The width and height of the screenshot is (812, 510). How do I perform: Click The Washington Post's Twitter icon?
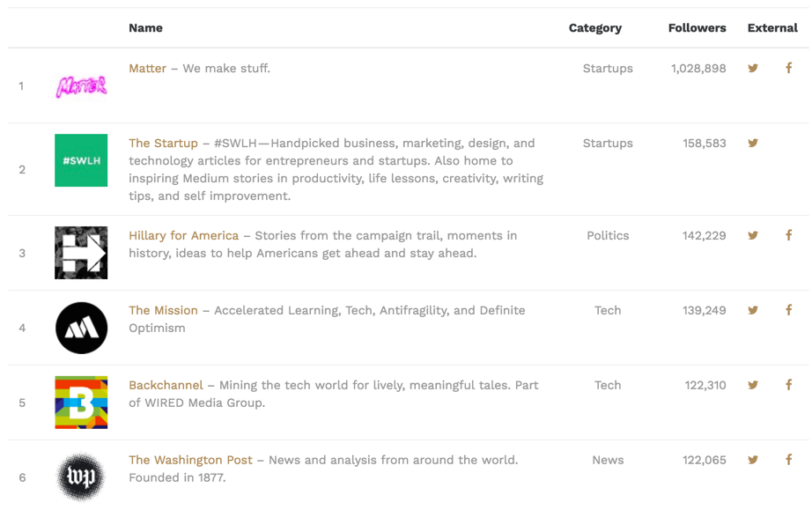[x=753, y=461]
